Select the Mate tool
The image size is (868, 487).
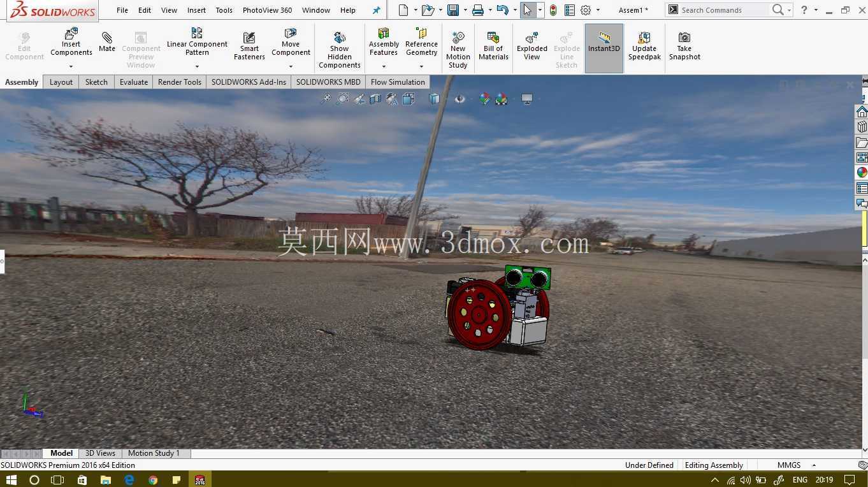coord(107,42)
